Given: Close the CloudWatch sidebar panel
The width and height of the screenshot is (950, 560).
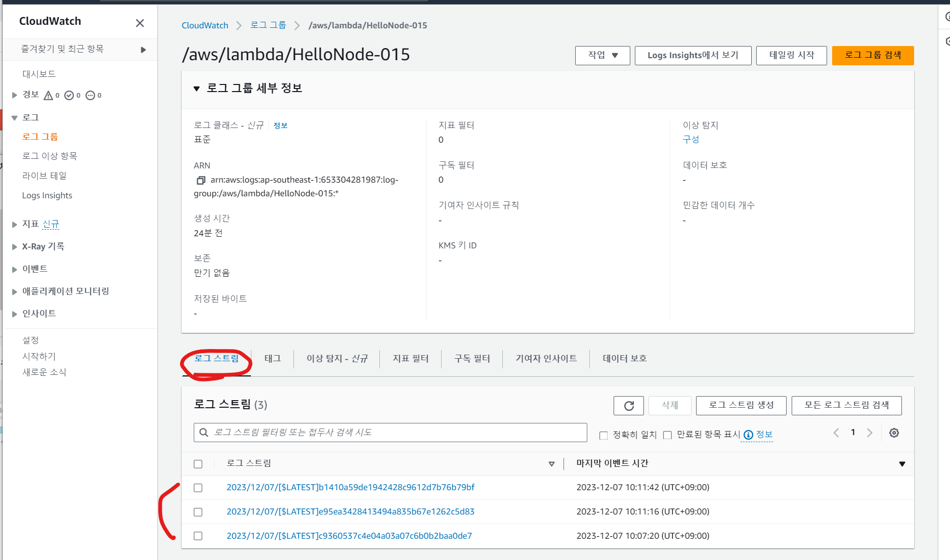Looking at the screenshot, I should point(140,23).
